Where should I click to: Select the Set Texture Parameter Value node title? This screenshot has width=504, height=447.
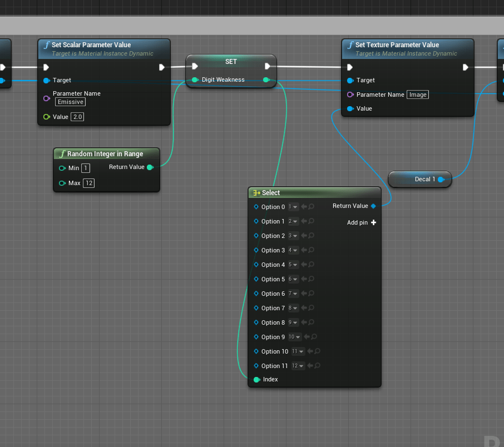[397, 45]
